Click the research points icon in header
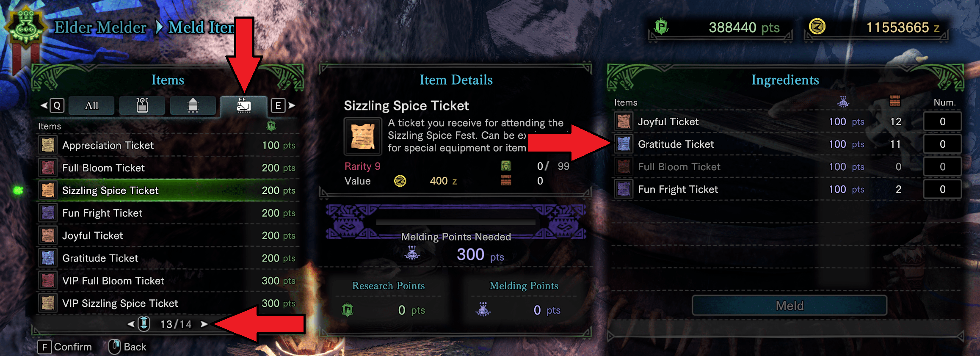Screen dimensions: 980x356 [661, 27]
